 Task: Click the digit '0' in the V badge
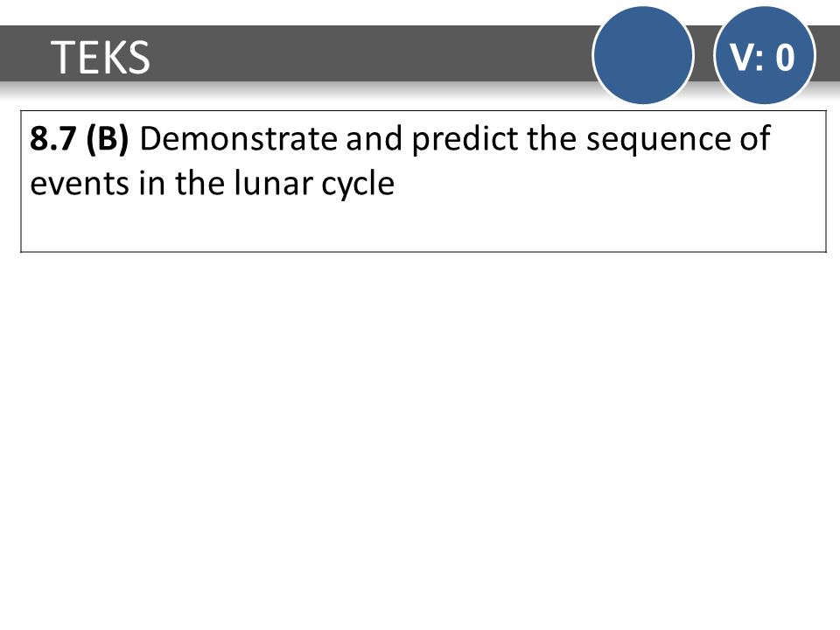coord(785,58)
